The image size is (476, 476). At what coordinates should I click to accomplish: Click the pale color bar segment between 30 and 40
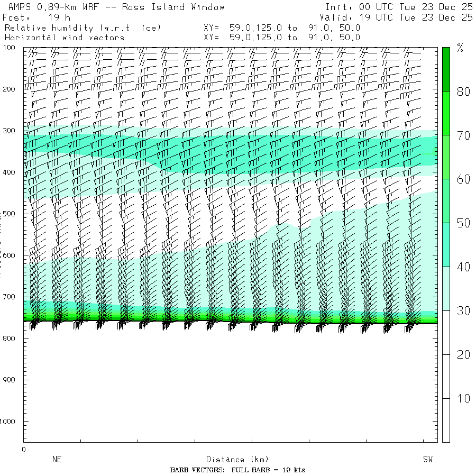coord(446,288)
